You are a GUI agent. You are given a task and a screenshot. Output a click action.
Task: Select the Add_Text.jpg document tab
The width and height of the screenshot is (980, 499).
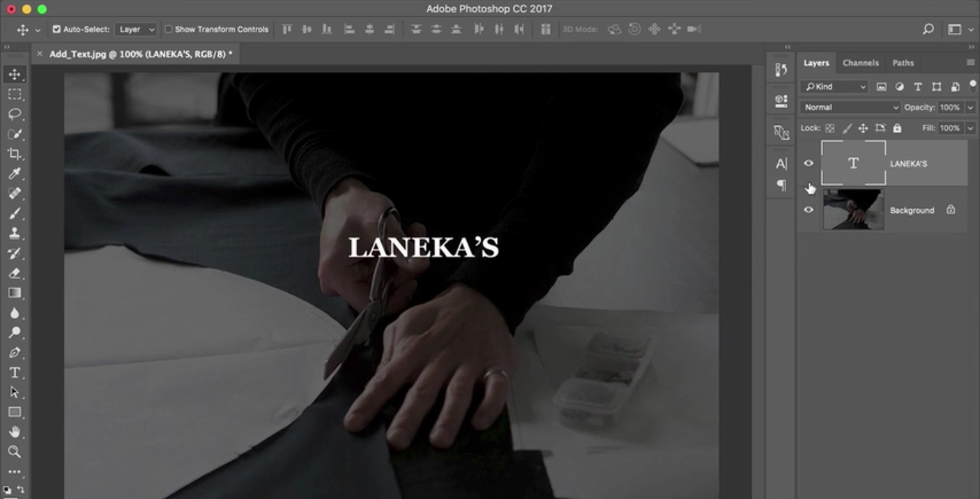(x=141, y=54)
